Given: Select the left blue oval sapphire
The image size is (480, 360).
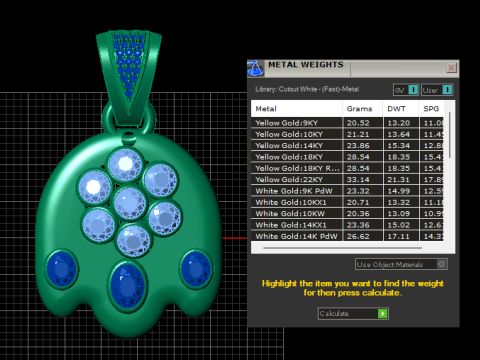Looking at the screenshot, I should [x=61, y=269].
